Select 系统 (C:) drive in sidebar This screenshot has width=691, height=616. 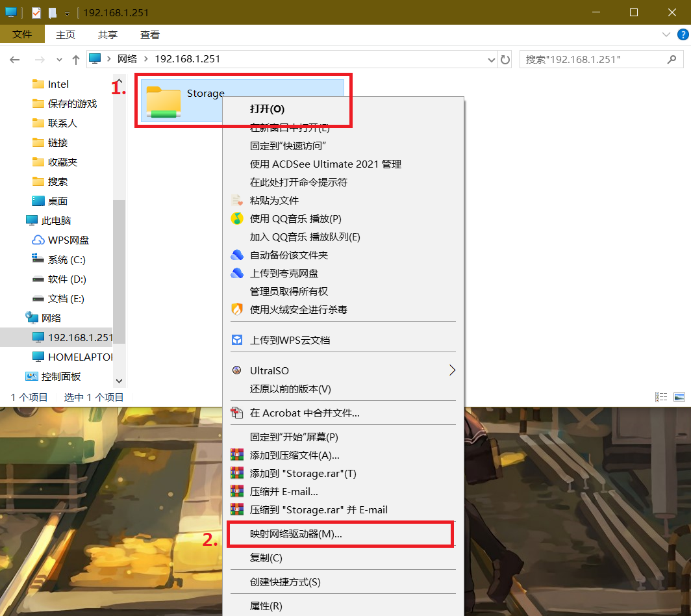tap(66, 260)
